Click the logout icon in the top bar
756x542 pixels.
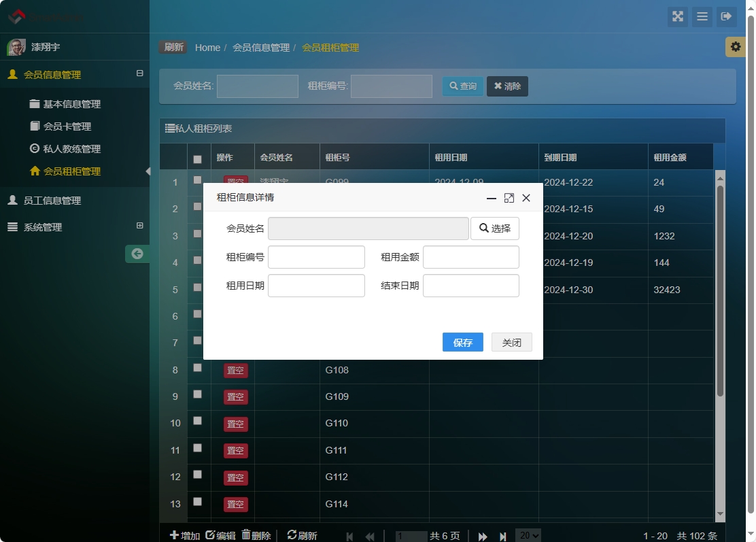[727, 16]
